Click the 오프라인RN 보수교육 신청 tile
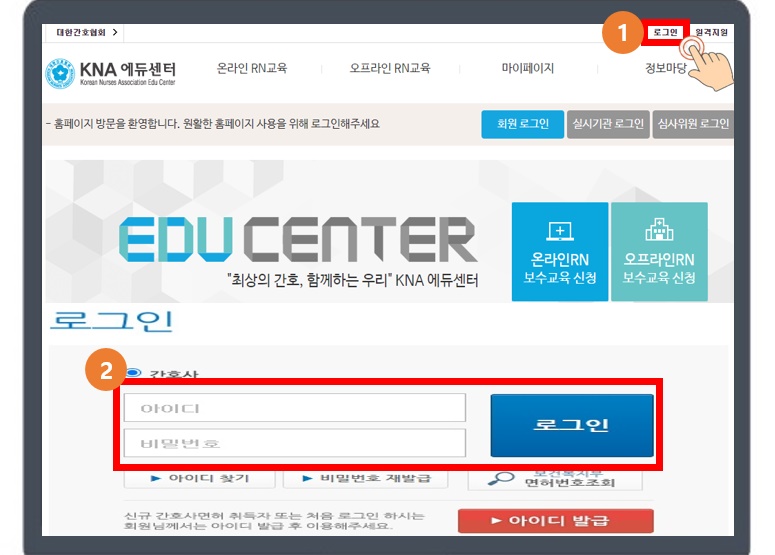Screen dimensions: 775x555 click(x=659, y=252)
